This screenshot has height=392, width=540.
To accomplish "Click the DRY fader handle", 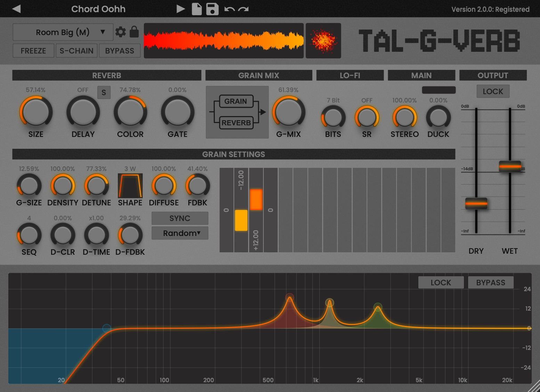I will pos(476,203).
